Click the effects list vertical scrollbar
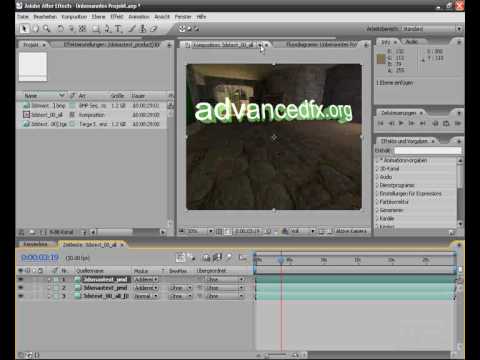 click(460, 192)
